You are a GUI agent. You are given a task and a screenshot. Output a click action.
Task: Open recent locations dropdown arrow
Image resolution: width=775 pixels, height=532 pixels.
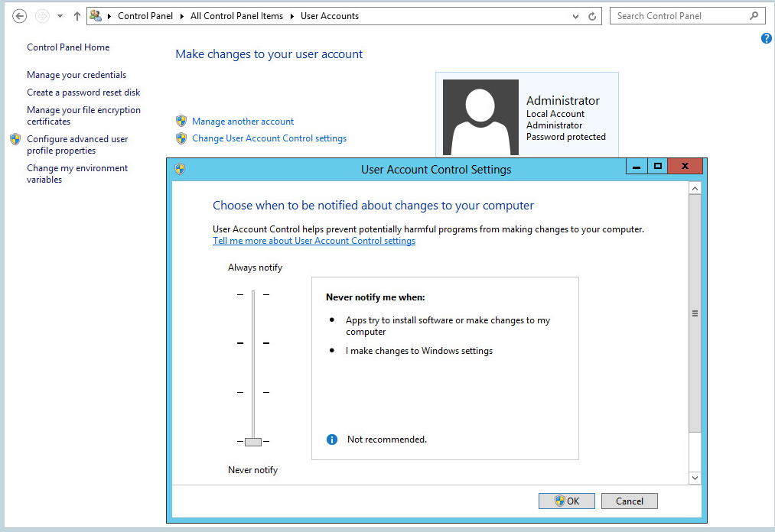[60, 16]
